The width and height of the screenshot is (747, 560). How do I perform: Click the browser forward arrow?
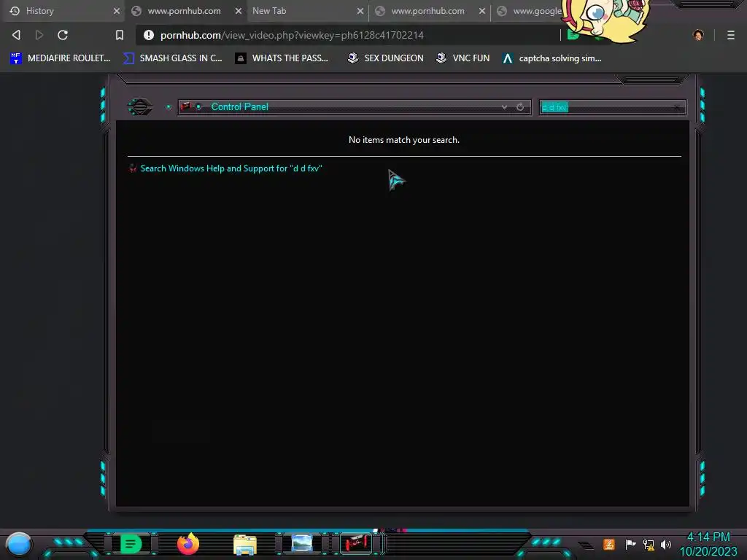39,35
